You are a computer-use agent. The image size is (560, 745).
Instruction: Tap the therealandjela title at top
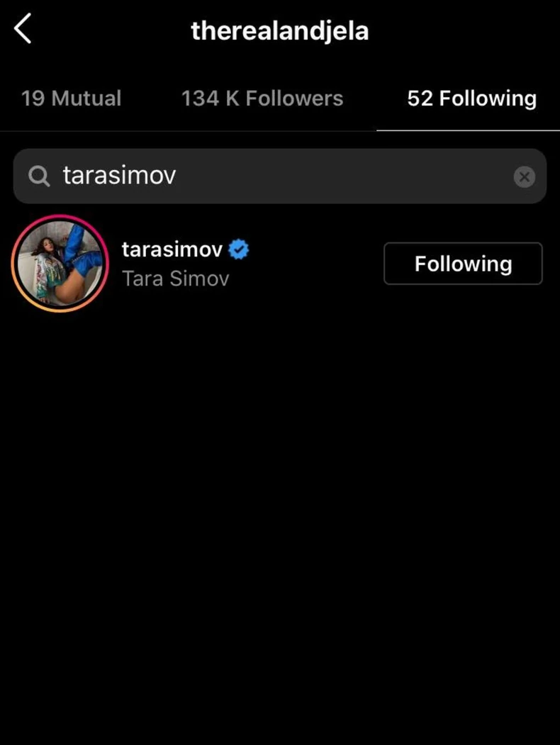point(280,31)
